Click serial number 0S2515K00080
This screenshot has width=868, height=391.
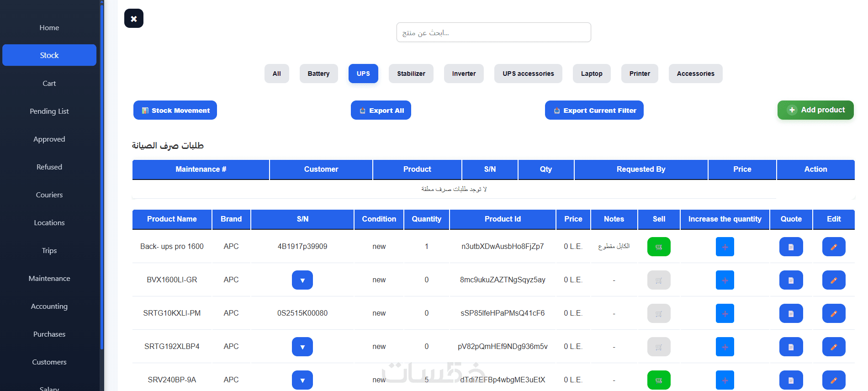[x=302, y=313]
